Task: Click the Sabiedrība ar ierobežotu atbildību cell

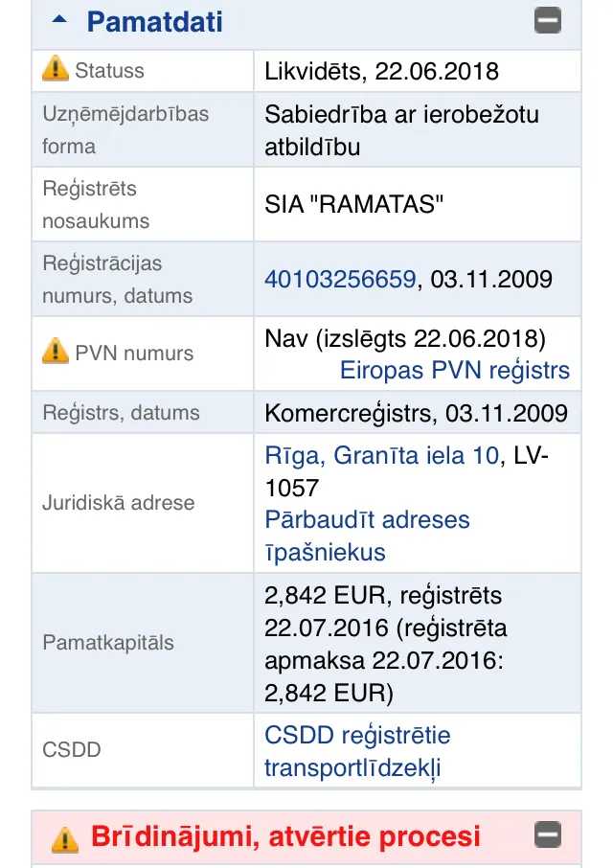Action: coord(418,130)
